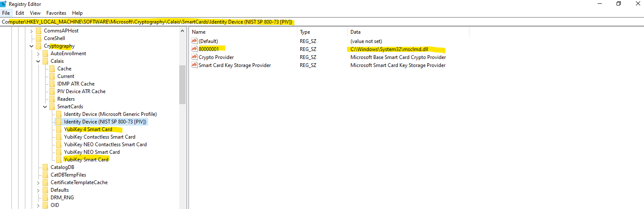
Task: Open the Edit menu
Action: pos(20,13)
